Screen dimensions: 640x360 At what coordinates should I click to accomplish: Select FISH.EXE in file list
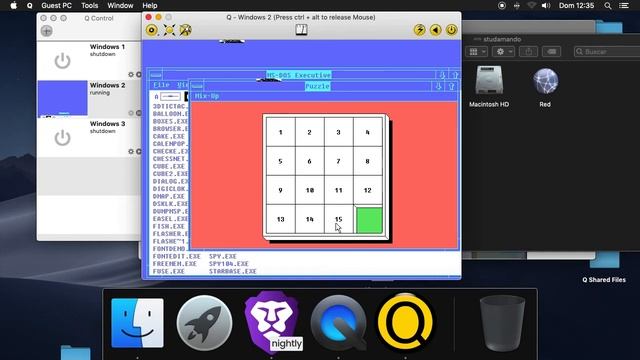point(169,226)
